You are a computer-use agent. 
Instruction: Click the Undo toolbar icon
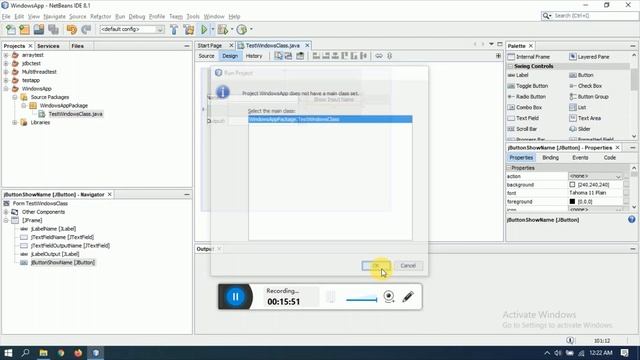coord(72,29)
